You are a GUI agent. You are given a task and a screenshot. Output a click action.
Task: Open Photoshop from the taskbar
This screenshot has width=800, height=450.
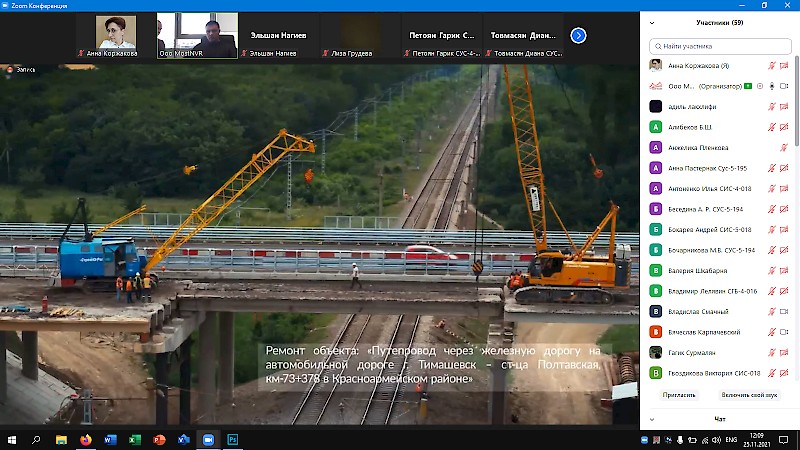click(233, 439)
